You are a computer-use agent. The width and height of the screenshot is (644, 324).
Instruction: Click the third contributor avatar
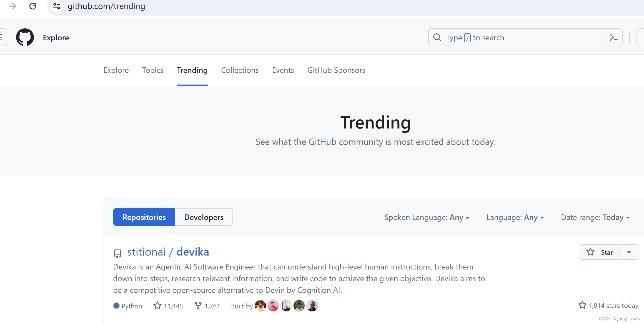[x=286, y=306]
